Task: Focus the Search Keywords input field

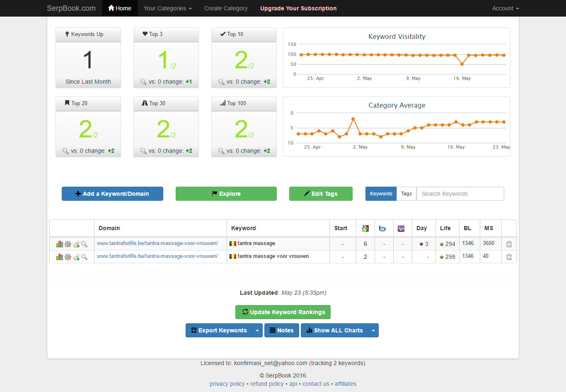Action: pyautogui.click(x=460, y=194)
